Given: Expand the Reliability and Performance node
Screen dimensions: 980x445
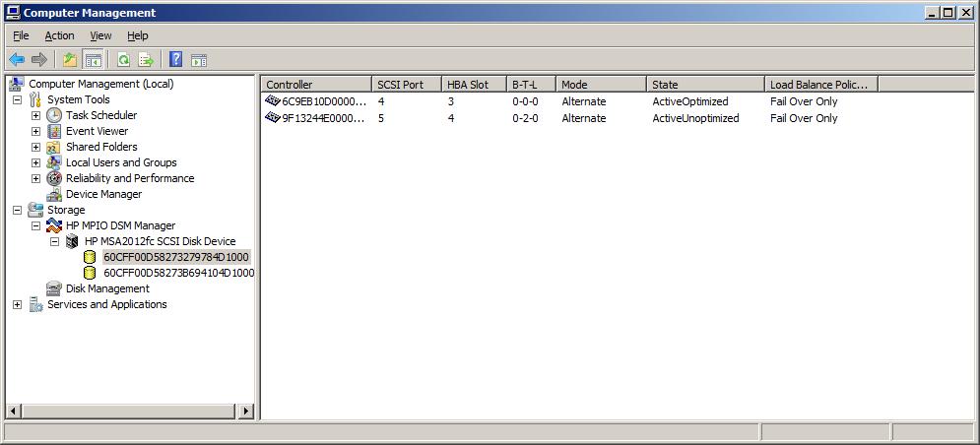Looking at the screenshot, I should point(35,179).
